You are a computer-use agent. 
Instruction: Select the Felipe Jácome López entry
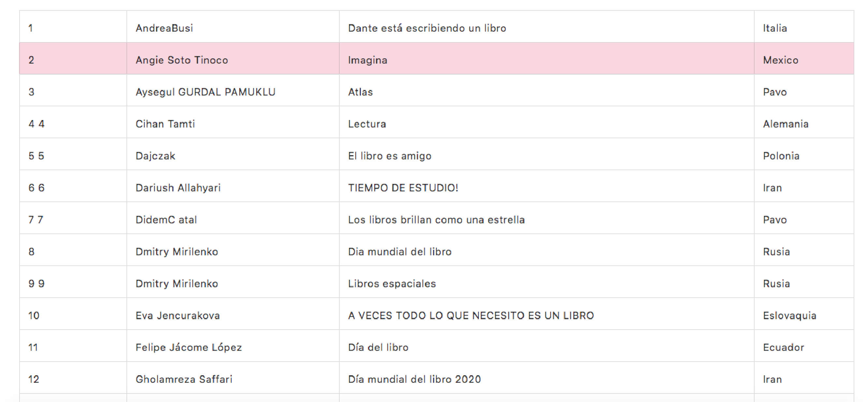pos(189,347)
